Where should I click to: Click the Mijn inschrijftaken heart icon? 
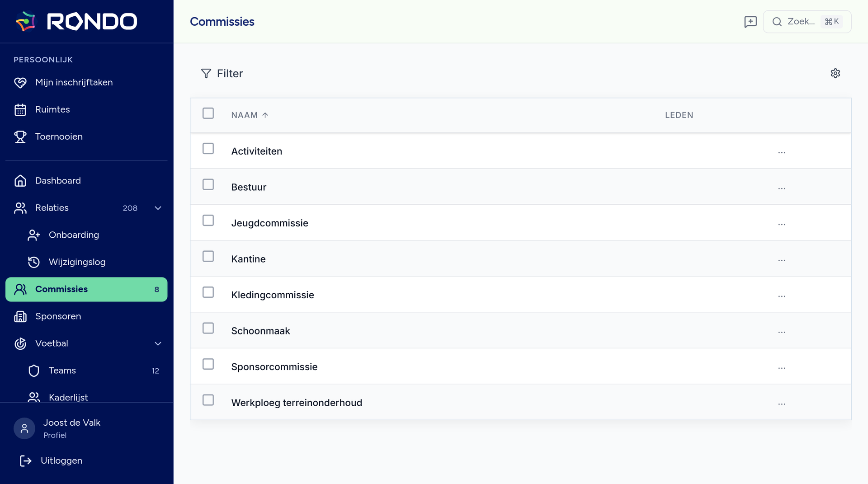coord(20,83)
